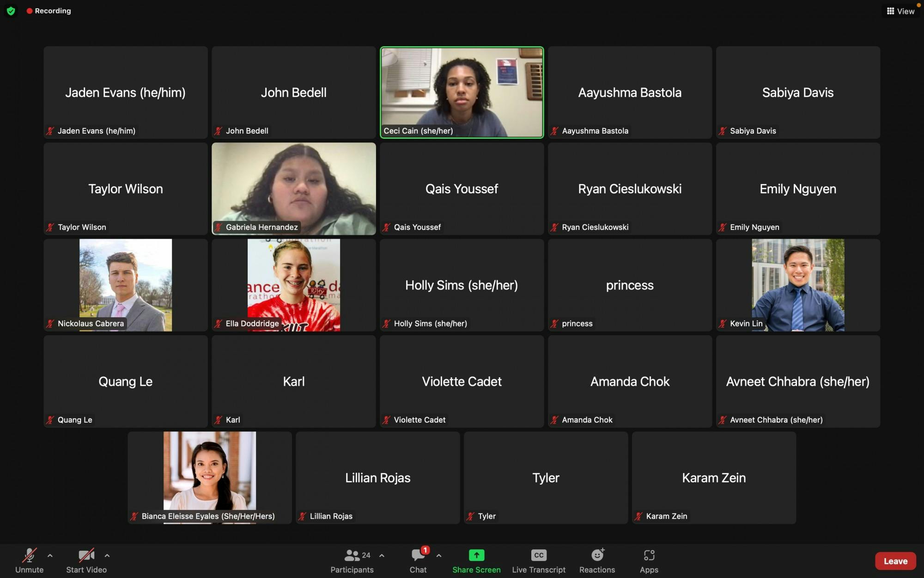The image size is (924, 578).
Task: Click Kevin Lin's profile picture tile
Action: [x=798, y=284]
